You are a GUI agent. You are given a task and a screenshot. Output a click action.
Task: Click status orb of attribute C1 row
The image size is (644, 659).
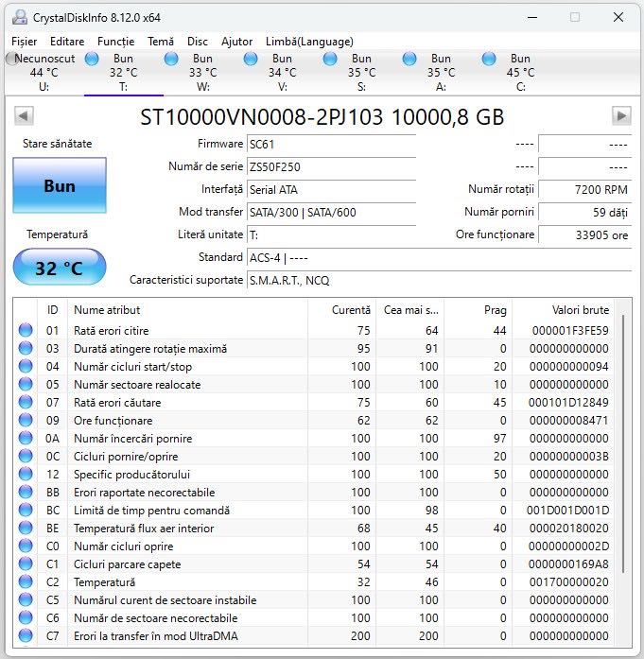click(x=26, y=564)
